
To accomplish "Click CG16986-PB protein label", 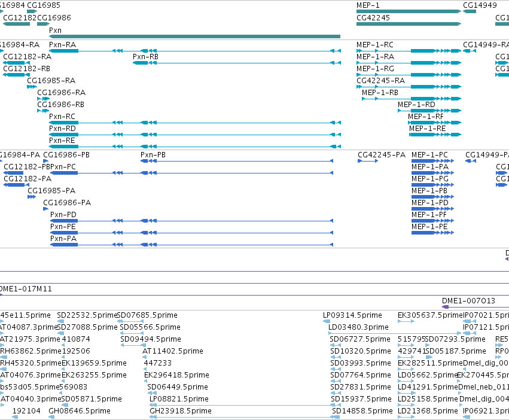I will 66,154.
